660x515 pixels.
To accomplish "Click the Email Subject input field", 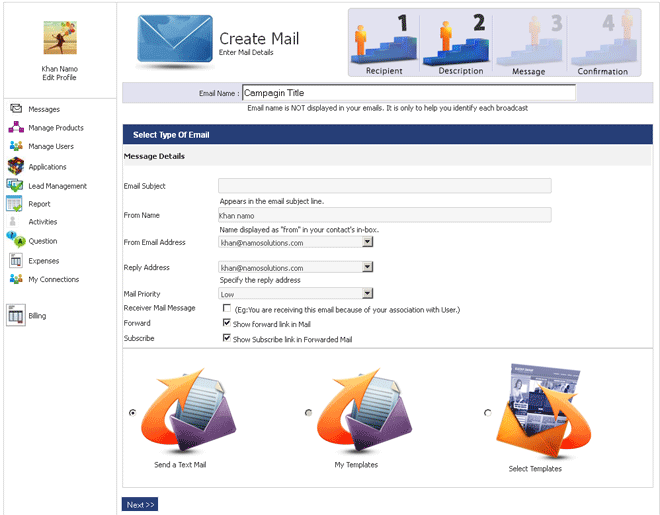I will pos(385,186).
